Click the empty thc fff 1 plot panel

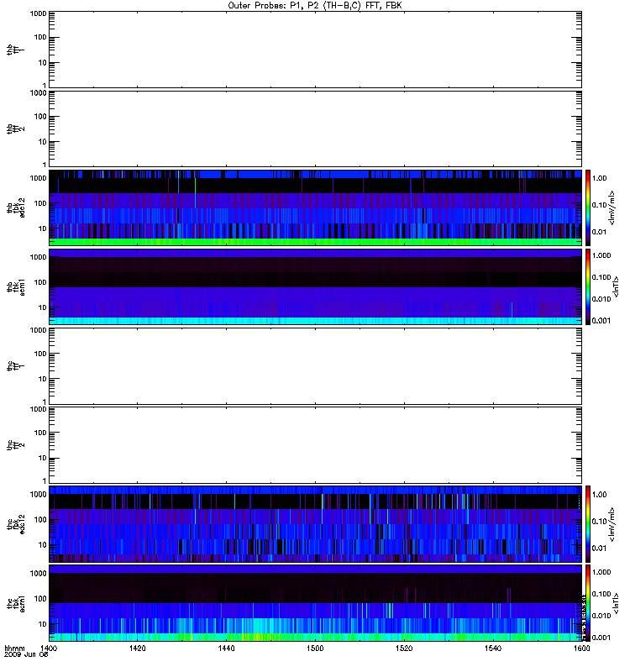point(315,366)
